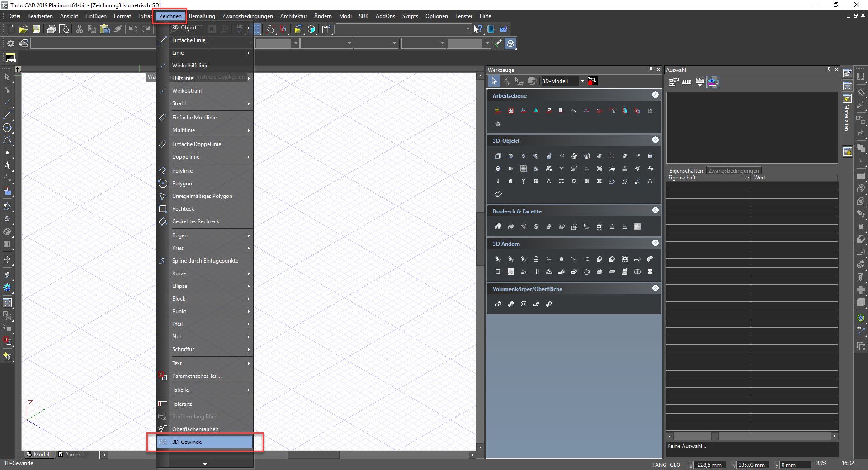Pin the Auswahl panel

(x=829, y=70)
